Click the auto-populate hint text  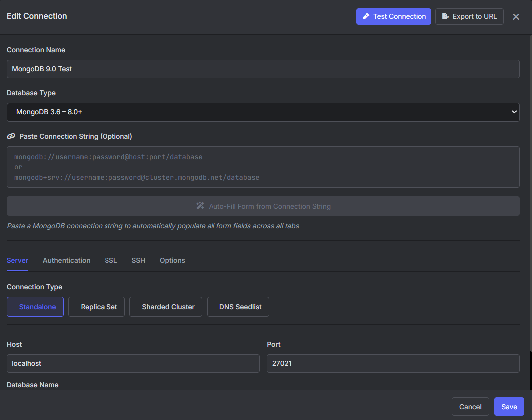(153, 226)
